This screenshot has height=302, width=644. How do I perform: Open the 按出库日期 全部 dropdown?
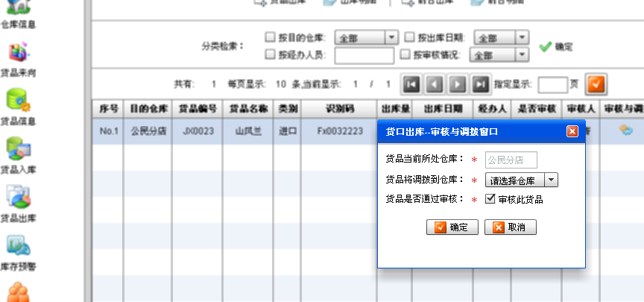pos(501,38)
